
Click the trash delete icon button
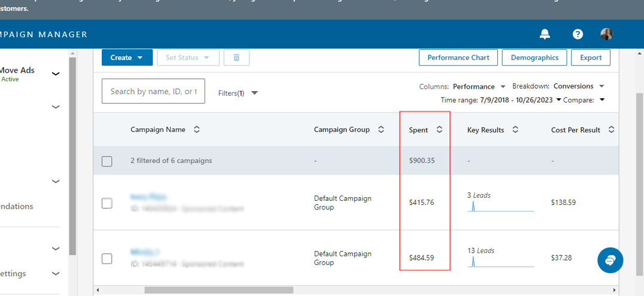(236, 58)
